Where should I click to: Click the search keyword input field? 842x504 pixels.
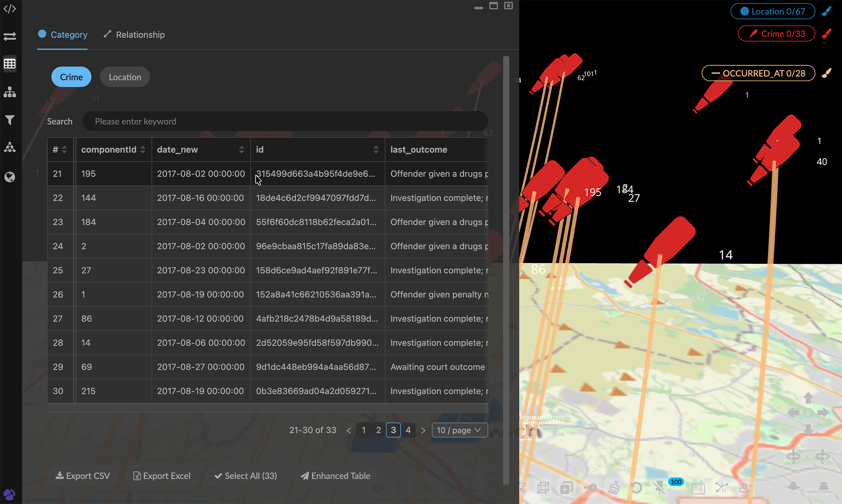click(x=285, y=121)
